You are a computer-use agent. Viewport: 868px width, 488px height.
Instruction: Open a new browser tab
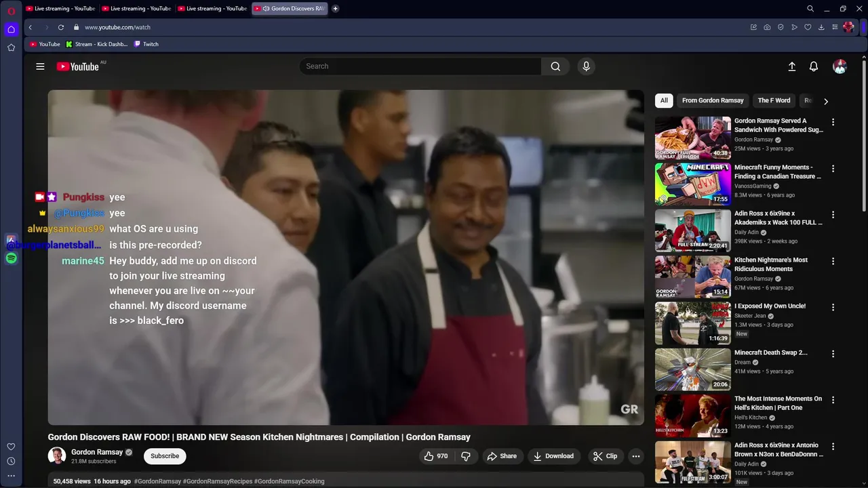click(x=335, y=9)
